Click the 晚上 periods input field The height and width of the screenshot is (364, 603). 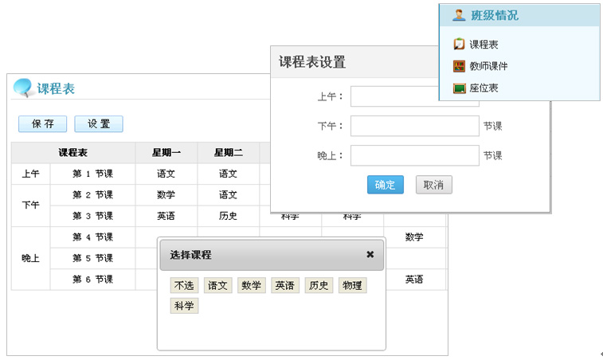(414, 155)
